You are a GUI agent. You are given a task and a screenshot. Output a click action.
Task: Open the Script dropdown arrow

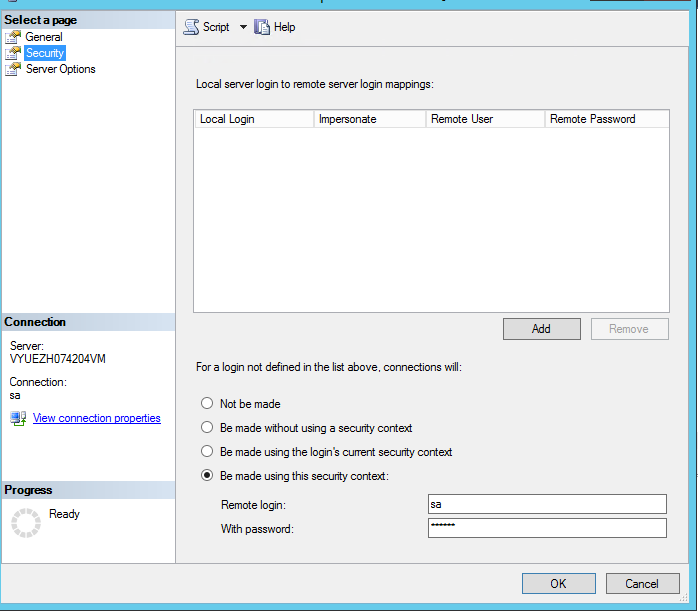[x=243, y=27]
